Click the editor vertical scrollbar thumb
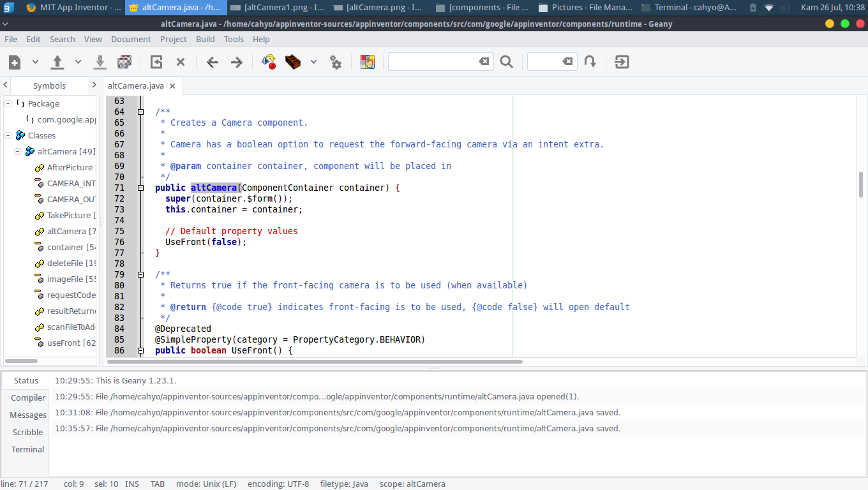 861,186
